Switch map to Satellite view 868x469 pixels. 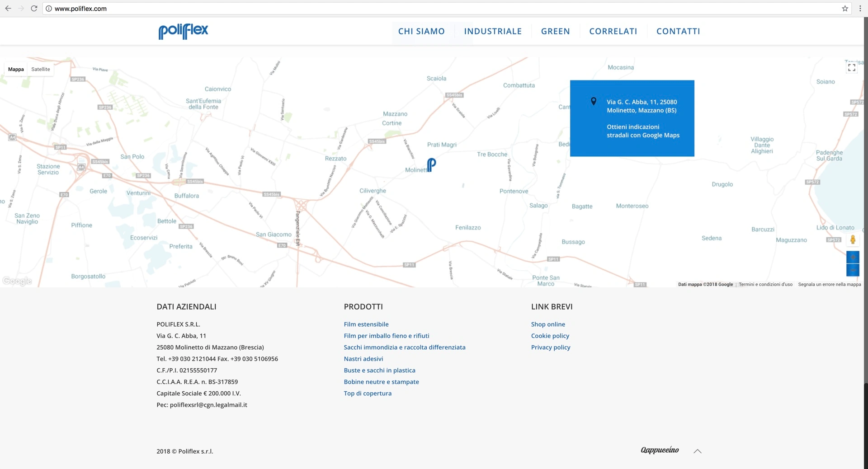[x=41, y=69]
